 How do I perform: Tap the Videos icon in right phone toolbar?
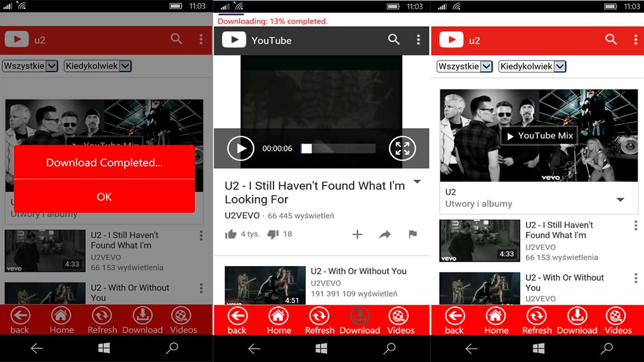(615, 316)
